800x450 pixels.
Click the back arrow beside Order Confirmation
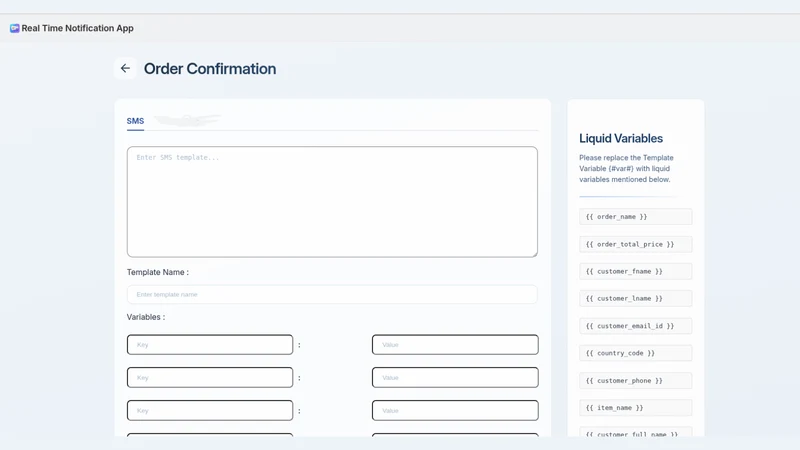tap(125, 68)
